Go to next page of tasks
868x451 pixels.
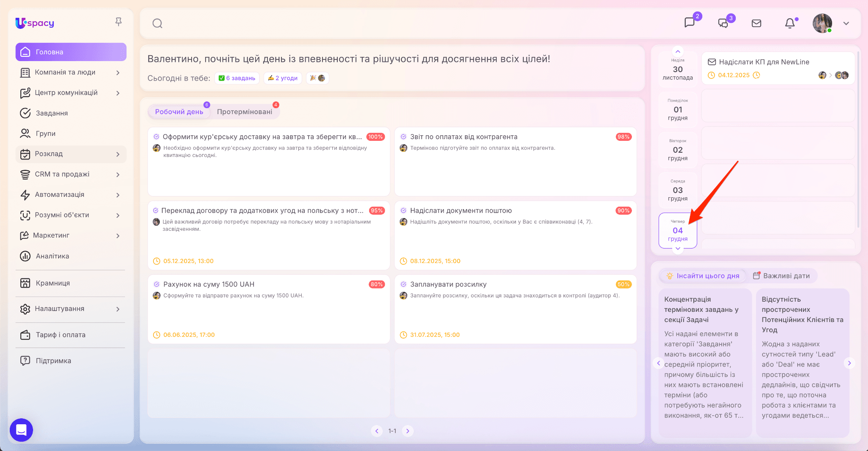click(x=408, y=431)
